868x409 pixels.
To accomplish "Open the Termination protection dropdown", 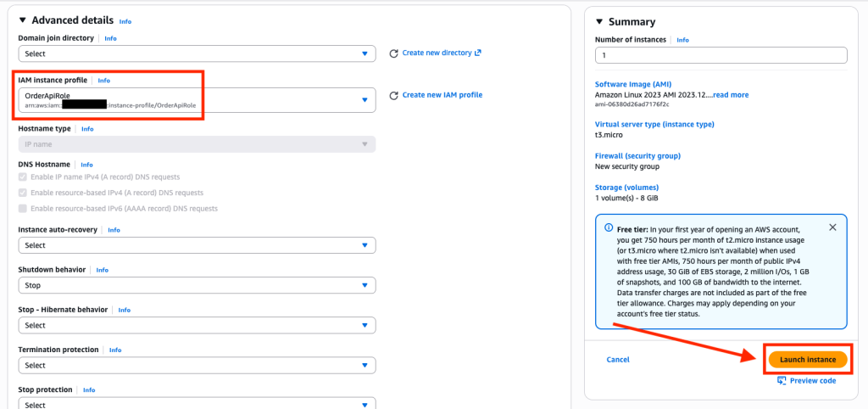I will click(197, 365).
